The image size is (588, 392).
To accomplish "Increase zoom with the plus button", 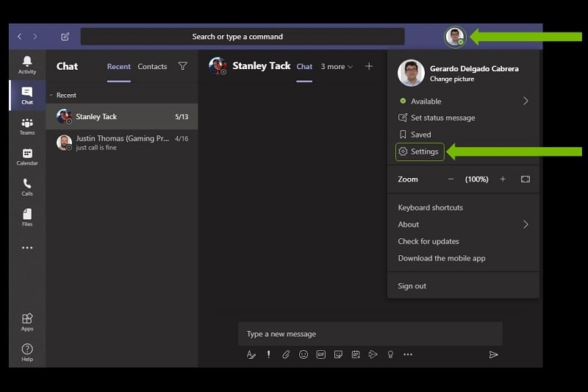I will pyautogui.click(x=503, y=179).
